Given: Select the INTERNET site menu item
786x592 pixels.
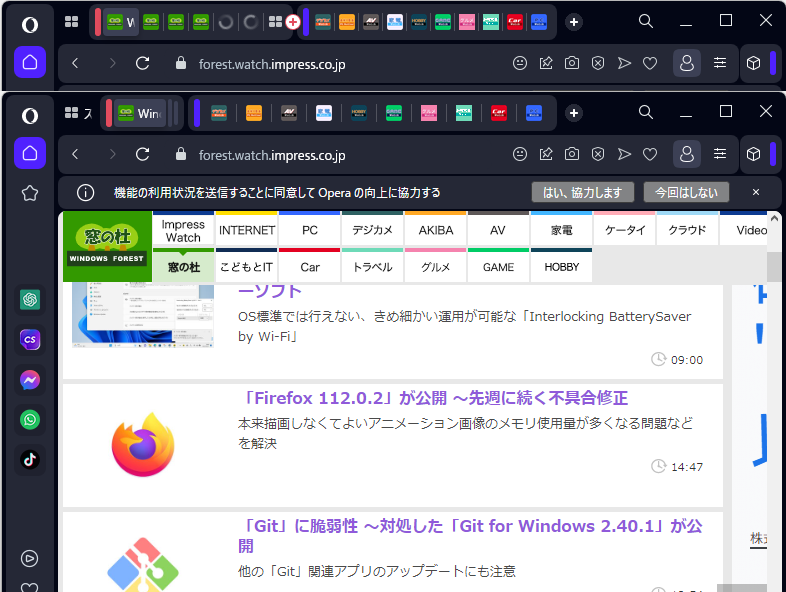Looking at the screenshot, I should pos(247,229).
